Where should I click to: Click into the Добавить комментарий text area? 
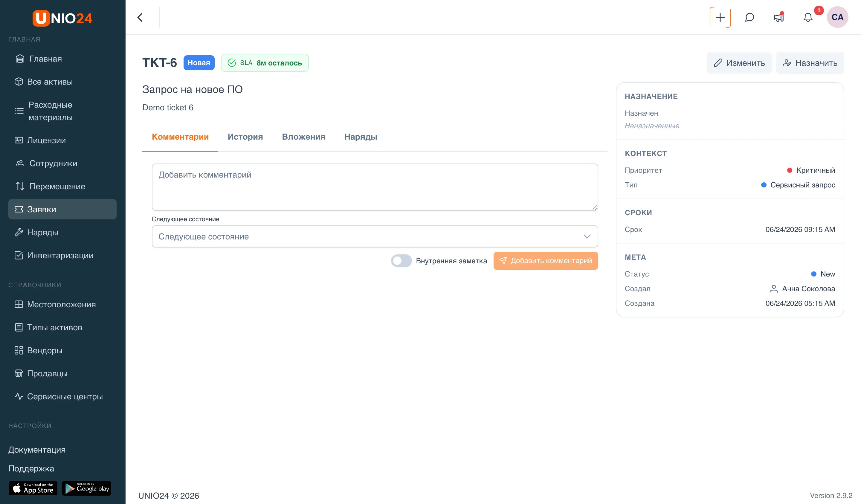coord(375,187)
